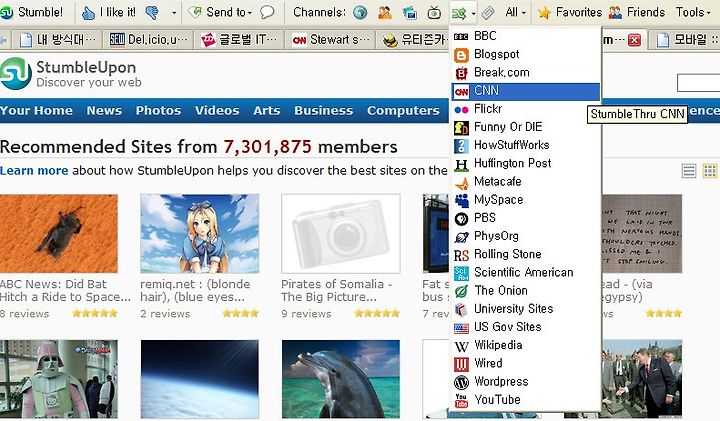720x421 pixels.
Task: Open the dropdown arrow beside thumbs down
Action: (x=174, y=13)
